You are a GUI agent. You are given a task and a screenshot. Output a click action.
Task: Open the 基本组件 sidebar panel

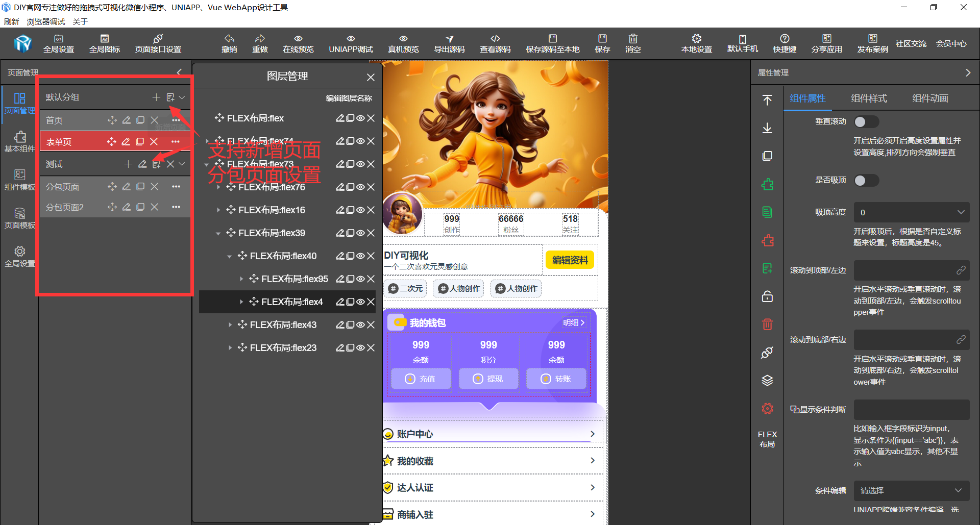(x=20, y=142)
